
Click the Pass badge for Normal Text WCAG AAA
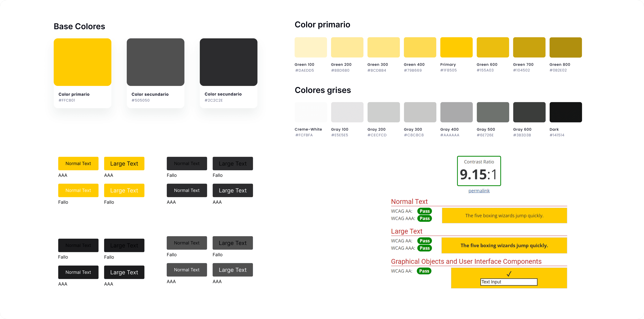pos(425,218)
